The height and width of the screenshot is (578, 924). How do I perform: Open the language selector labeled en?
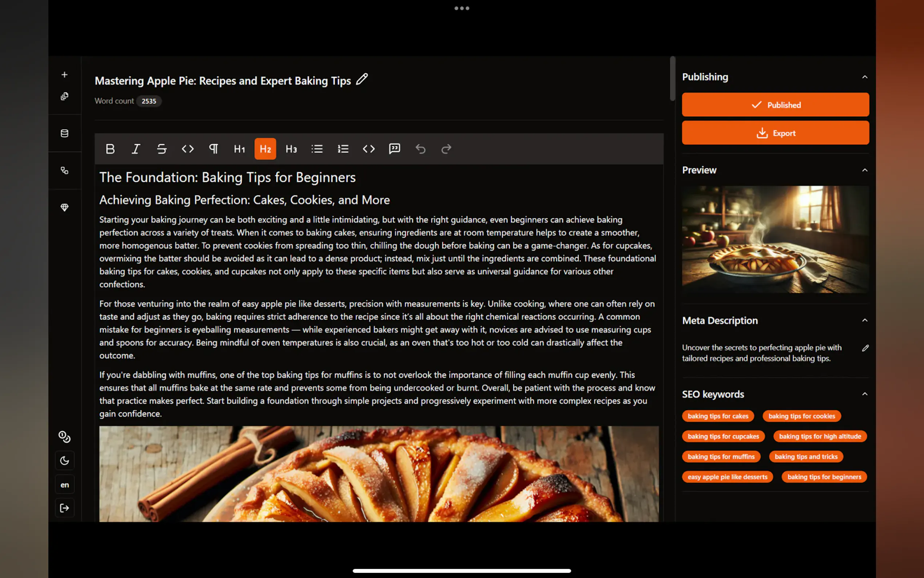pos(64,485)
